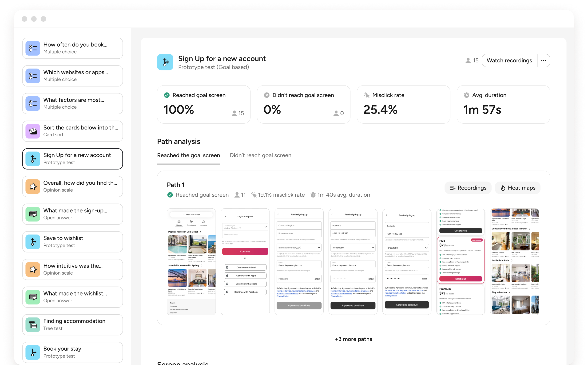Open the 'Guests loved these places in Berlin' thumbnail
The height and width of the screenshot is (365, 588).
(515, 262)
